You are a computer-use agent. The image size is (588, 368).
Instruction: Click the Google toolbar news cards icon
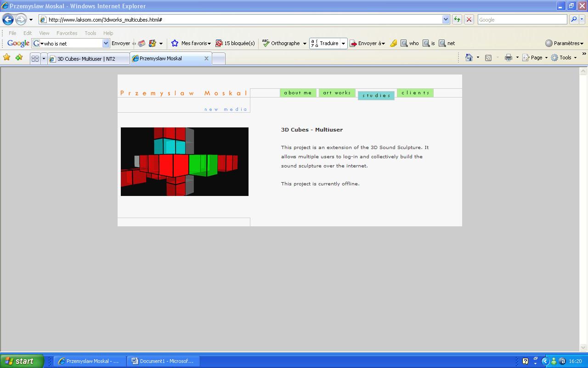click(141, 43)
